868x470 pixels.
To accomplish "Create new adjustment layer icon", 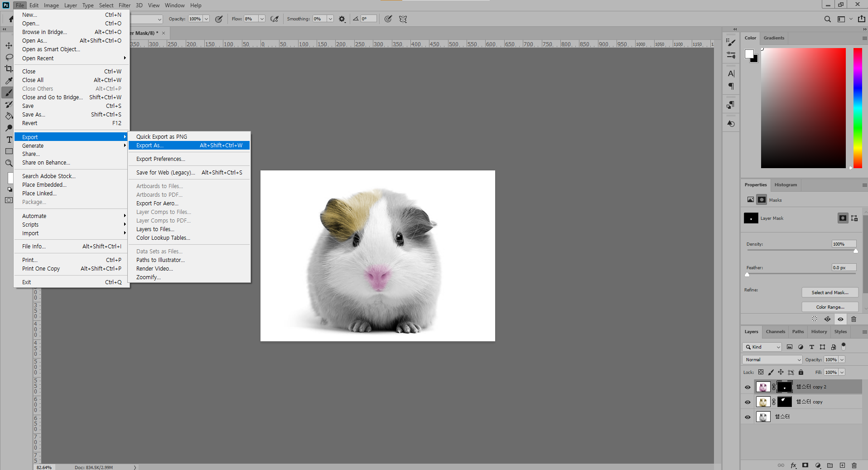I will pyautogui.click(x=818, y=465).
